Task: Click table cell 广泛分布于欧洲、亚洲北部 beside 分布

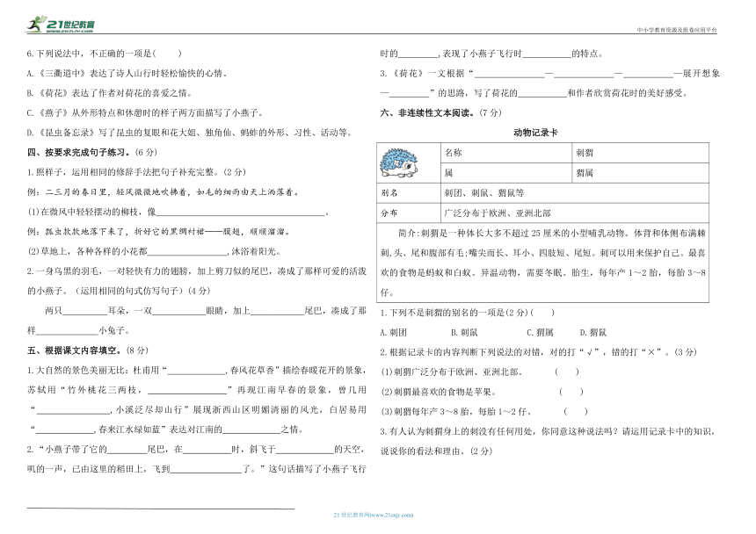Action: 575,213
